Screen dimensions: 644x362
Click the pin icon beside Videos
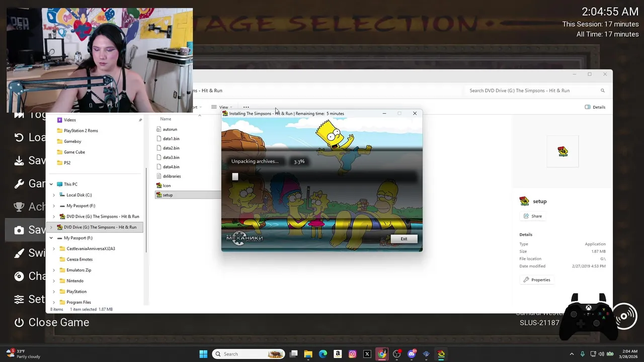(140, 120)
